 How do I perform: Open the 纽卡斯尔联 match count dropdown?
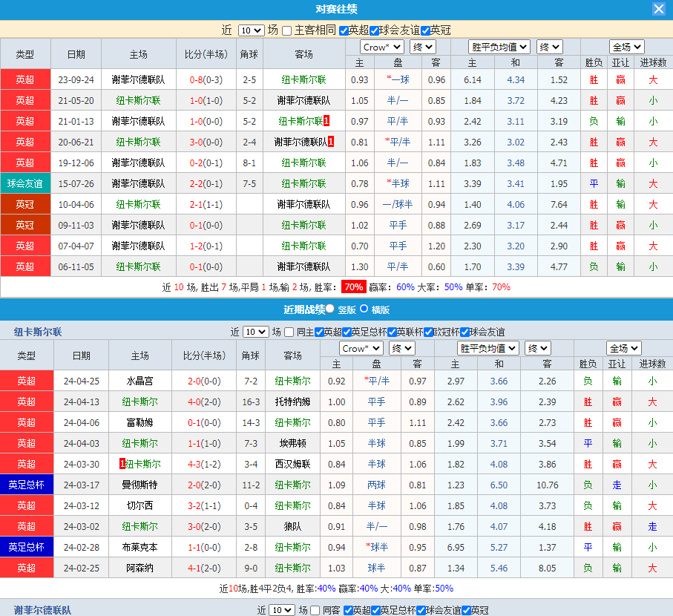coord(256,332)
